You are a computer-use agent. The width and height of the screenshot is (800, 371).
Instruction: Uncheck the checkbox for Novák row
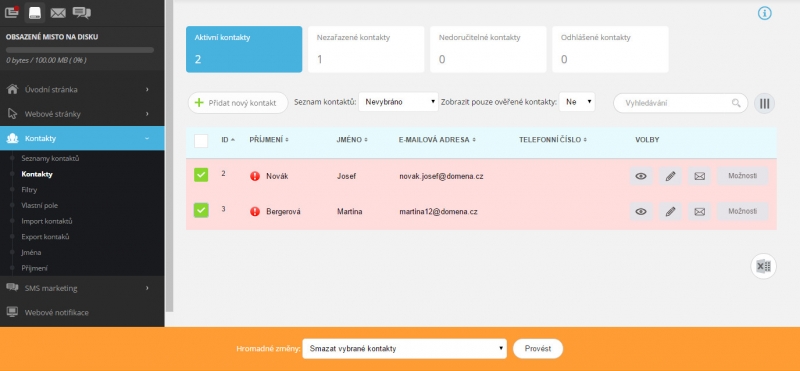tap(201, 175)
